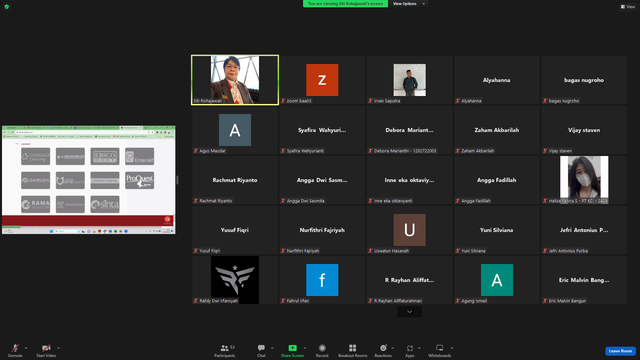The height and width of the screenshot is (360, 640).
Task: Select Rafdy Dwi Irfansyah's winged logo tile
Action: point(235,280)
